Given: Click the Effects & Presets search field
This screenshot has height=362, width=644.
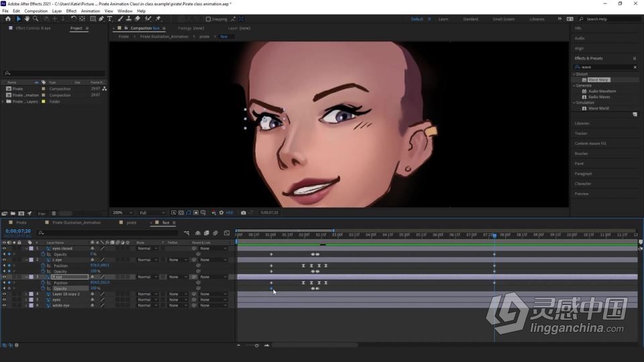Looking at the screenshot, I should [605, 67].
